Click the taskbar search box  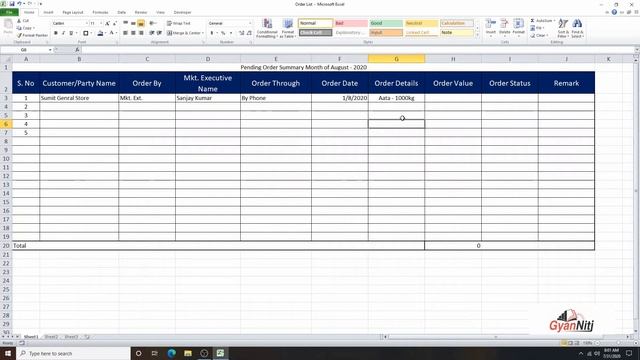point(73,353)
